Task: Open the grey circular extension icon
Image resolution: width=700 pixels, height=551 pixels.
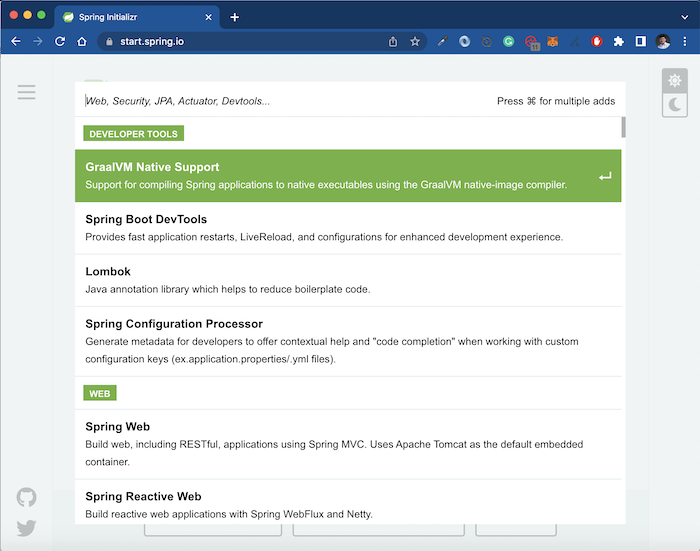Action: (487, 42)
